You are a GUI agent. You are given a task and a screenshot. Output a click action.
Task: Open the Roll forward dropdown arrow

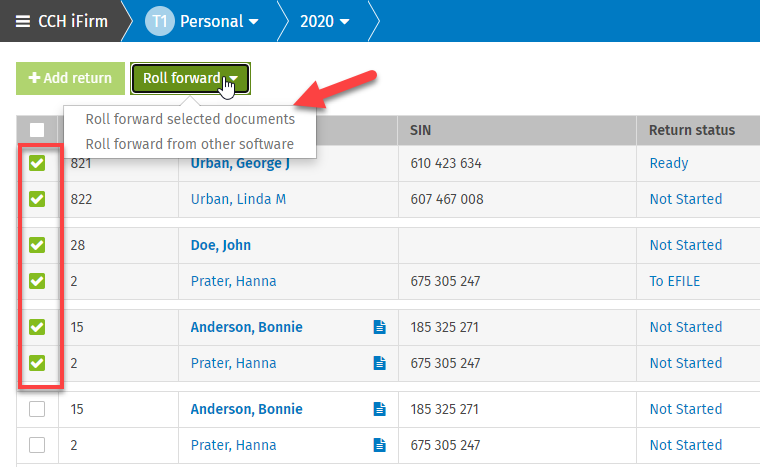(x=234, y=78)
